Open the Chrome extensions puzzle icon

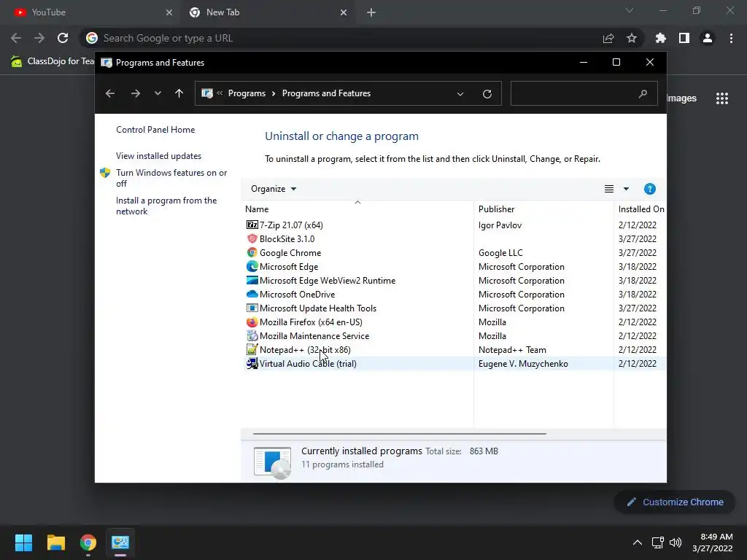pyautogui.click(x=660, y=38)
